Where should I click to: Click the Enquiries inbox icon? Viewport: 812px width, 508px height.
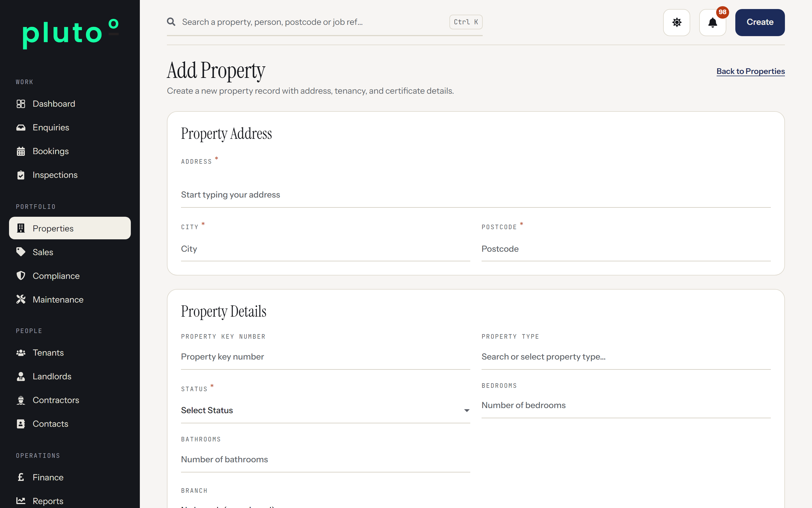21,127
